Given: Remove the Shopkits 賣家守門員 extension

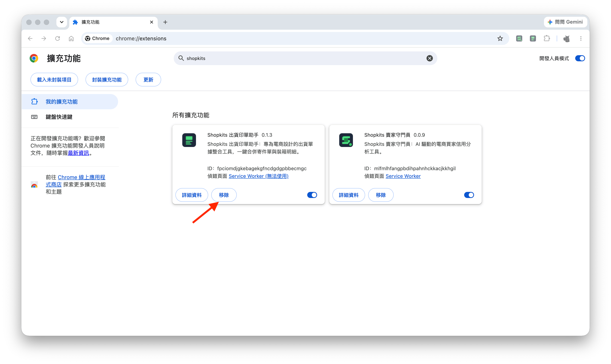Looking at the screenshot, I should pyautogui.click(x=381, y=195).
